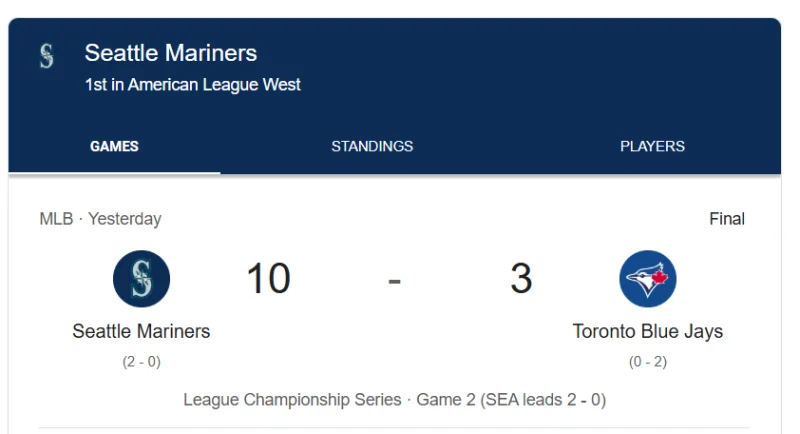
Task: Click the Blue Jays score of 3
Action: (521, 278)
